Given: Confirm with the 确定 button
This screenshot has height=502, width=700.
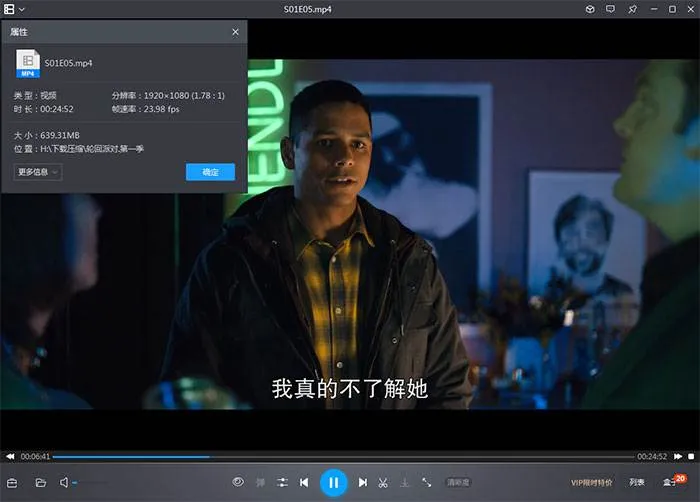Looking at the screenshot, I should tap(210, 172).
